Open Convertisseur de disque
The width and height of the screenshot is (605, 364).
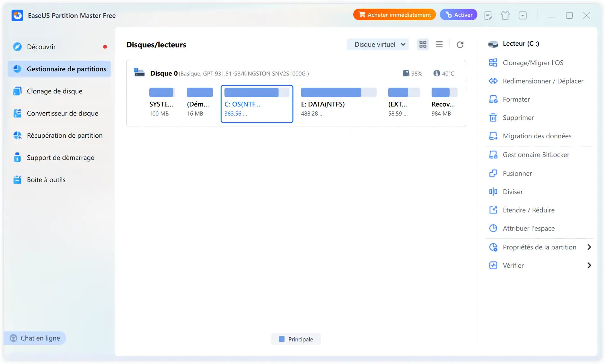click(x=59, y=113)
